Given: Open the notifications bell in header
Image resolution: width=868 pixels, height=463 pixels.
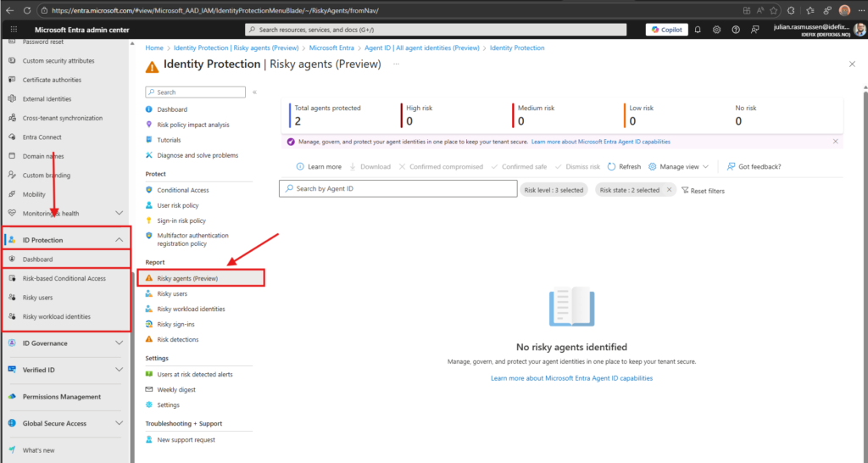Looking at the screenshot, I should click(698, 30).
